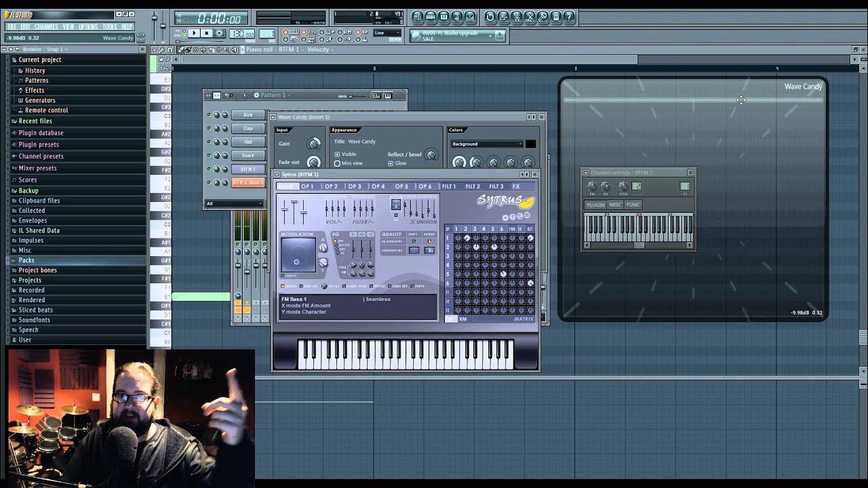Mute the Snare channel green LED
This screenshot has height=488, width=868.
click(x=209, y=155)
